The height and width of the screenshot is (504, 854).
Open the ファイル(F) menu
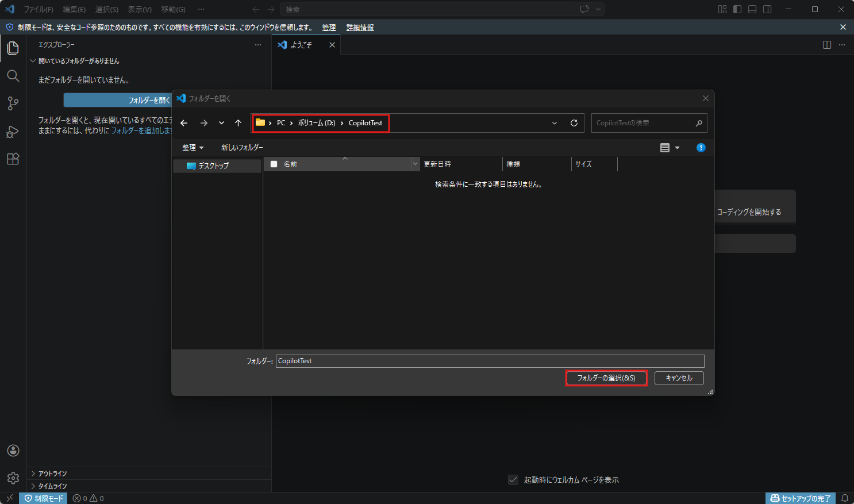39,9
